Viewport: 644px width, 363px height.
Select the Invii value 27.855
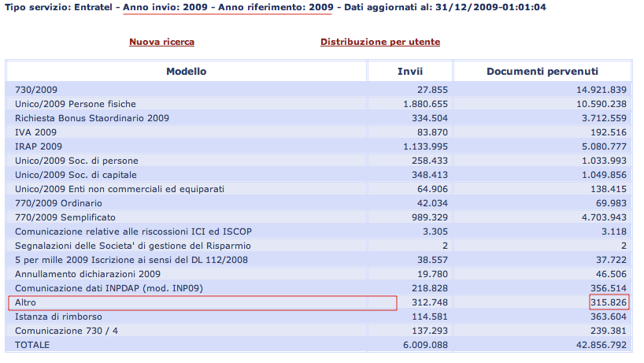coord(432,90)
